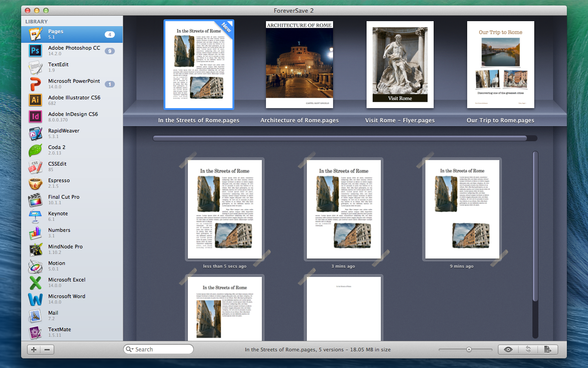Click the PowerPoint badge showing 1
The width and height of the screenshot is (588, 368).
(109, 84)
